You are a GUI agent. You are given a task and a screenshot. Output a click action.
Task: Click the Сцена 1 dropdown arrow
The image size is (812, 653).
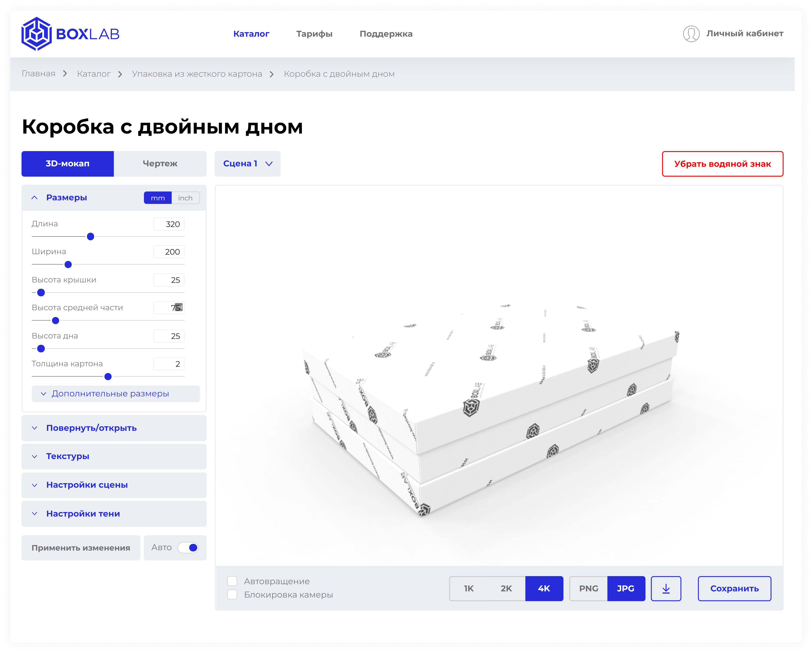tap(269, 164)
